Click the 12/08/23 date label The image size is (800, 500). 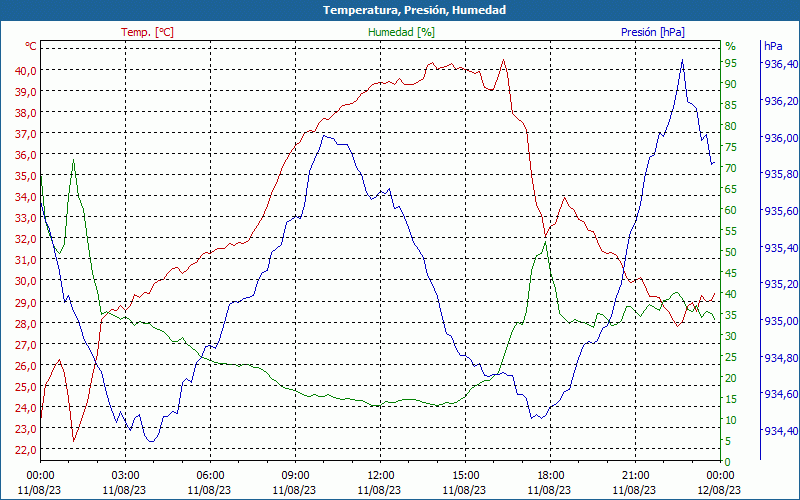coord(720,490)
